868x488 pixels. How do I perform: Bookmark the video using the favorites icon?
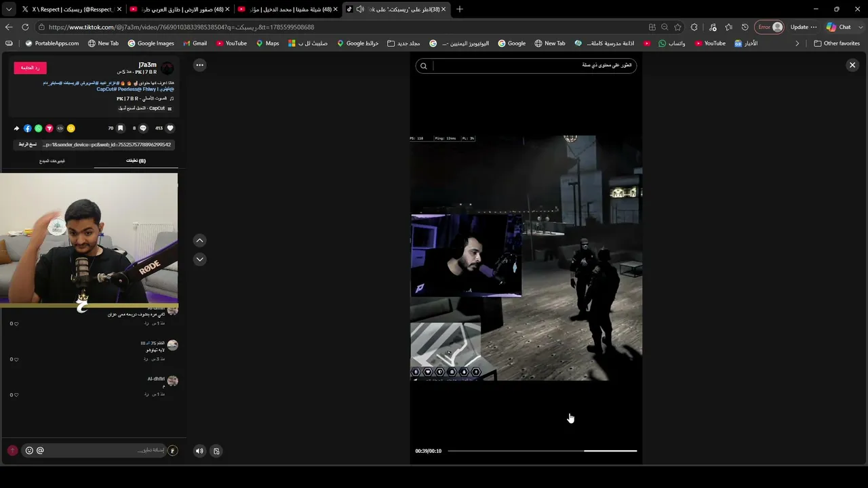pyautogui.click(x=121, y=128)
